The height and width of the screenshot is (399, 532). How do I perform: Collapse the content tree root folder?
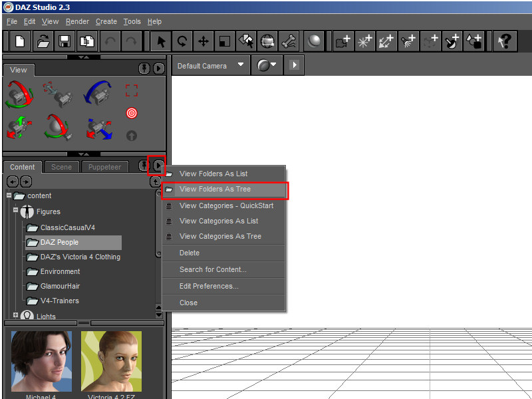(x=9, y=196)
